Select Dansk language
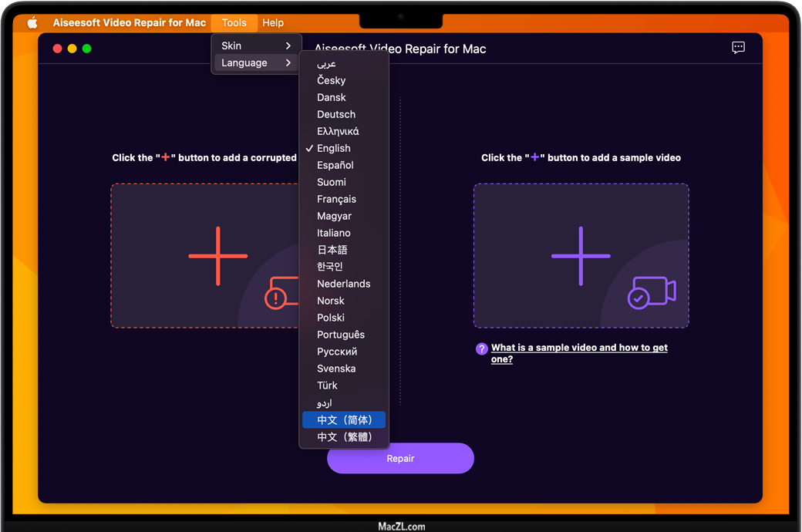Viewport: 802px width, 532px height. 344,97
